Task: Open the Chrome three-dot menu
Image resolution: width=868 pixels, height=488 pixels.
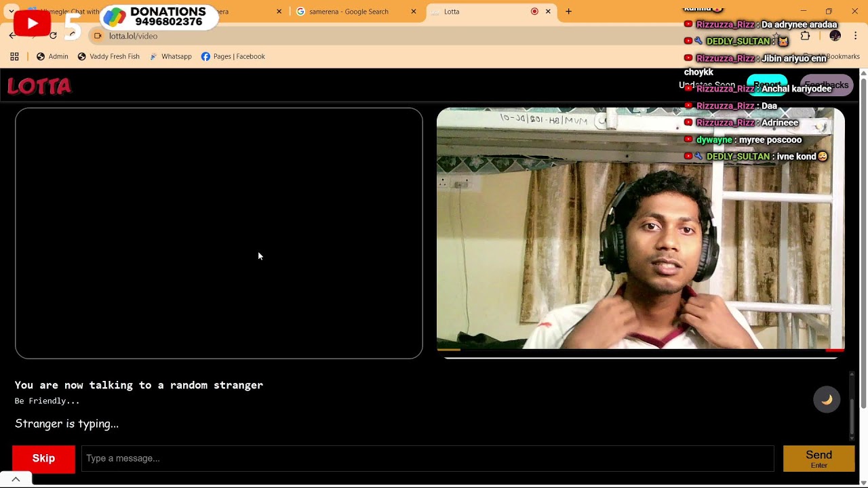Action: [855, 36]
